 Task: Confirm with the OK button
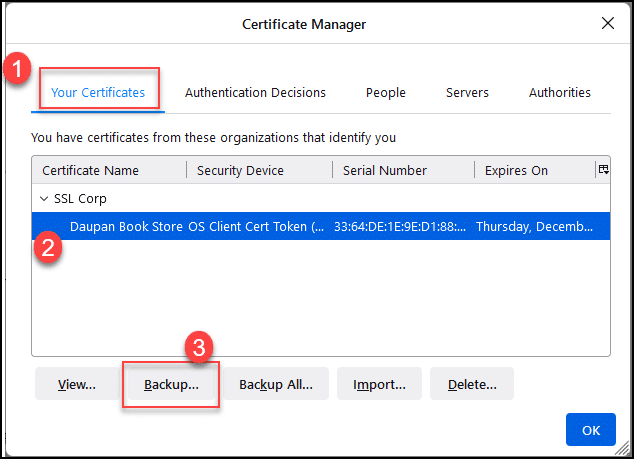[590, 430]
